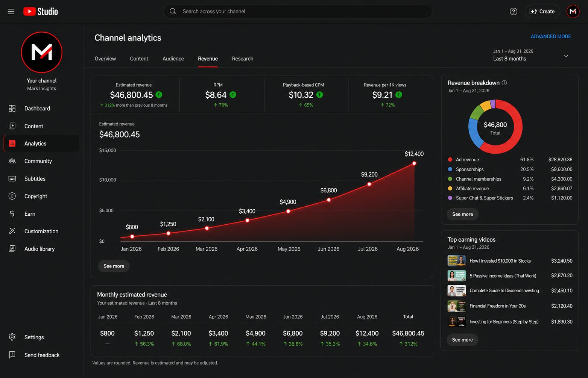This screenshot has width=588, height=378.
Task: Click the donut chart $46,800 Total center
Action: [x=495, y=128]
